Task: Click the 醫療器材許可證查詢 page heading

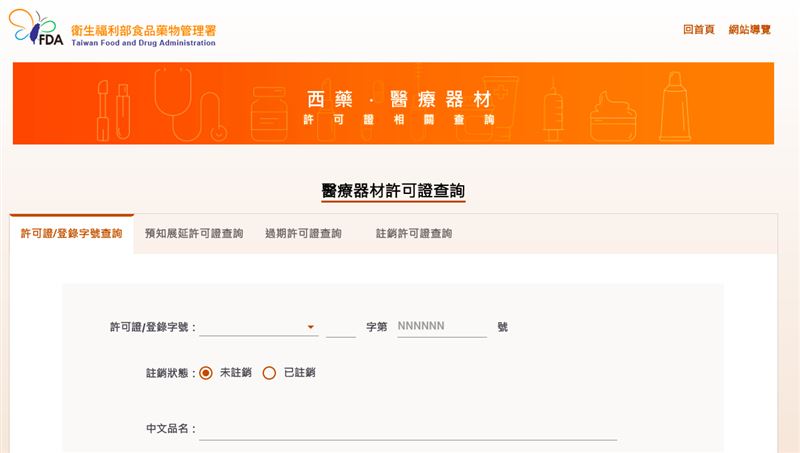Action: click(393, 191)
